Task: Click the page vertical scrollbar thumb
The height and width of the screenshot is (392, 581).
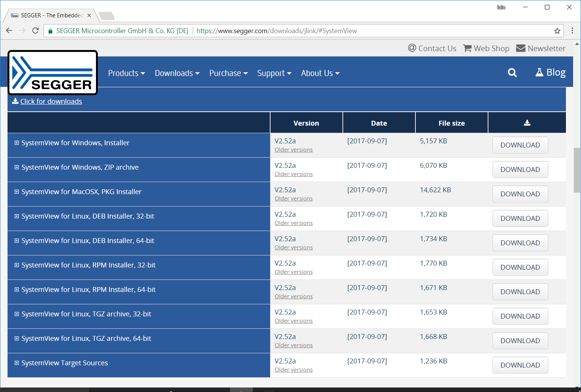Action: click(577, 170)
